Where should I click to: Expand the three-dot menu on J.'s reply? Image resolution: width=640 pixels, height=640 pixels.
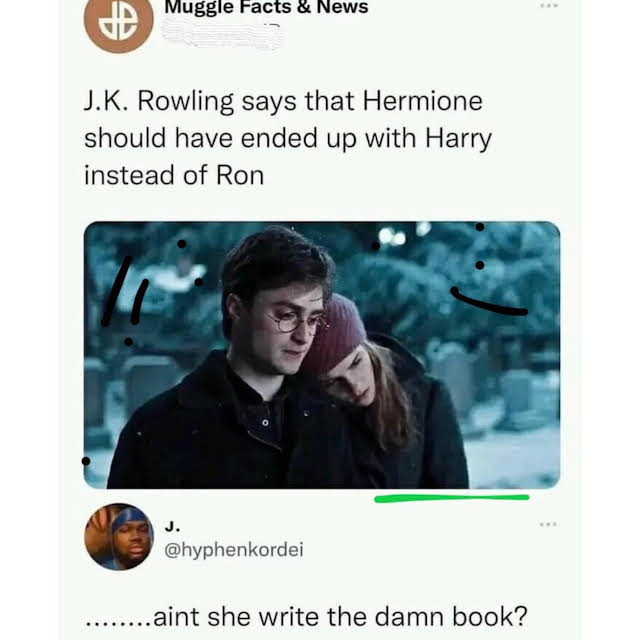[548, 524]
